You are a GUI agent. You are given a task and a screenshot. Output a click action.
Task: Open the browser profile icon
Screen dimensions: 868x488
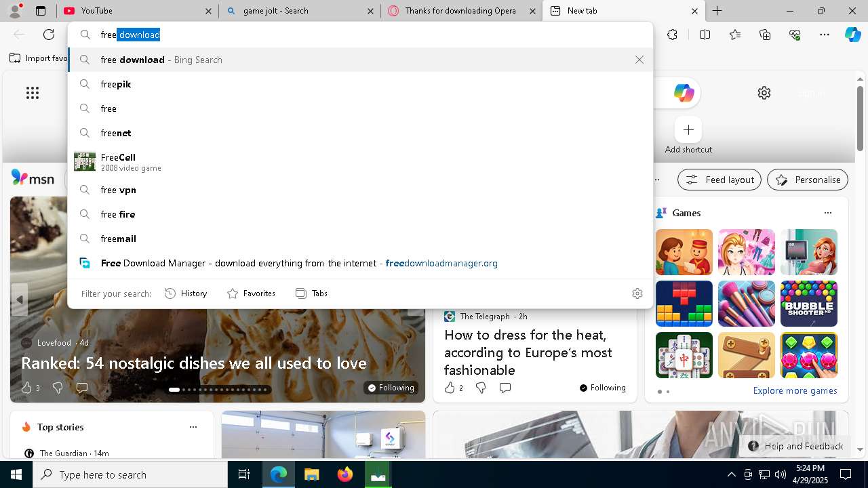pos(15,10)
